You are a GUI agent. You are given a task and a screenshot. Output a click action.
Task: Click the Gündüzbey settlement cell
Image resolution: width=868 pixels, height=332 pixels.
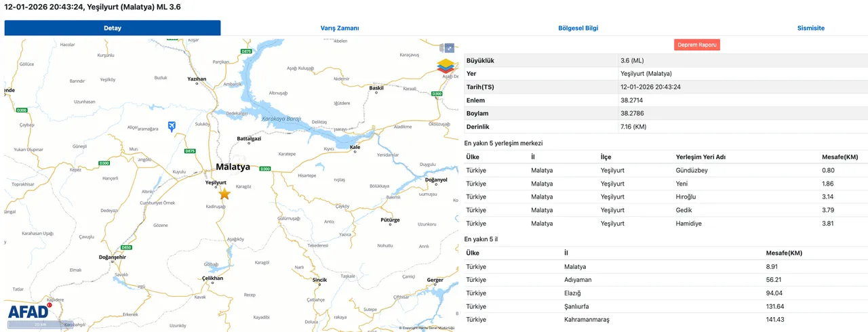(692, 170)
